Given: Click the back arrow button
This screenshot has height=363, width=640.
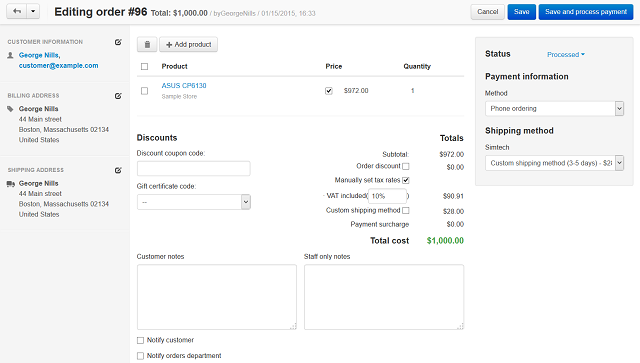Looking at the screenshot, I should click(17, 11).
